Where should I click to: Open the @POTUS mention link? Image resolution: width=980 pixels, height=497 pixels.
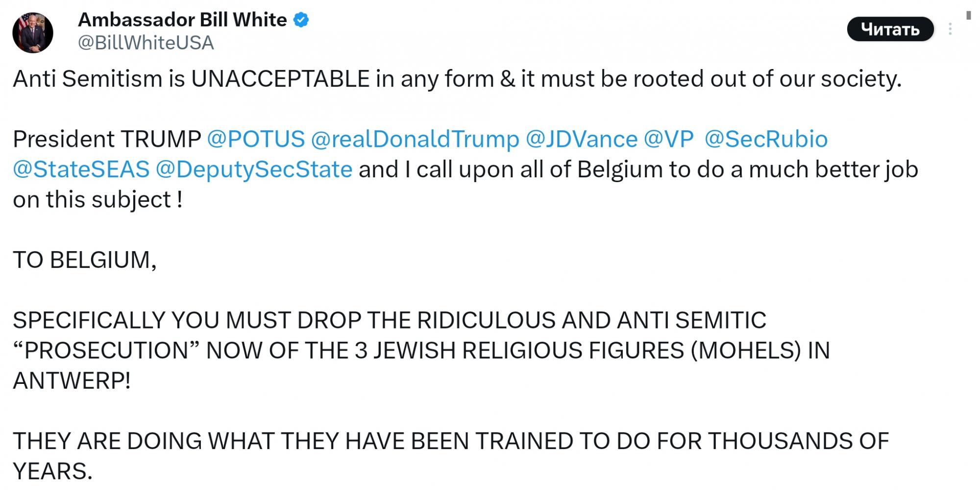[x=256, y=139]
